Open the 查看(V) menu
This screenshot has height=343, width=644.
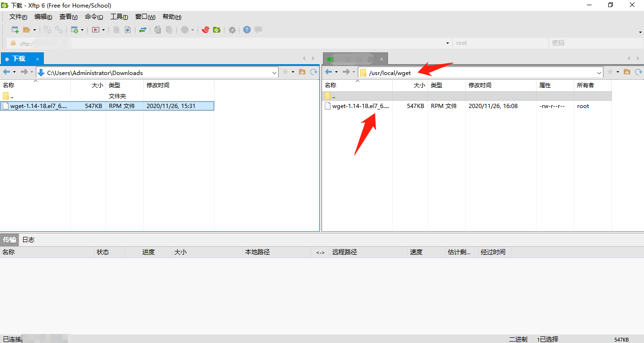click(x=68, y=17)
